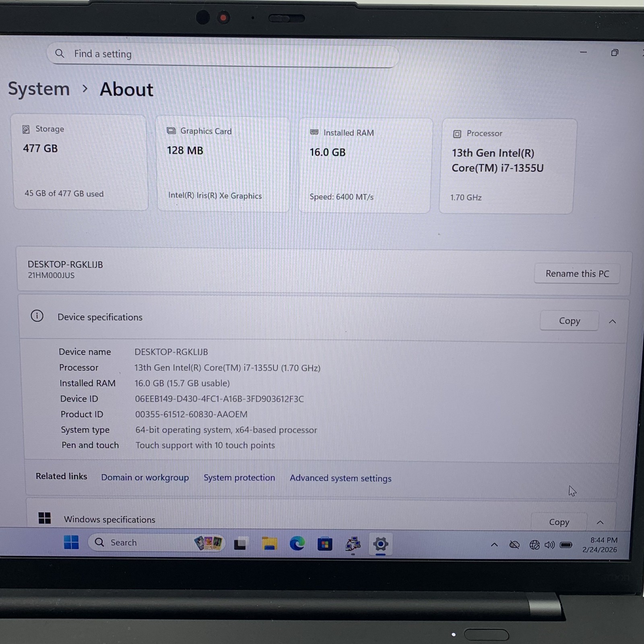Copy the Windows specifications
644x644 pixels.
pyautogui.click(x=559, y=522)
